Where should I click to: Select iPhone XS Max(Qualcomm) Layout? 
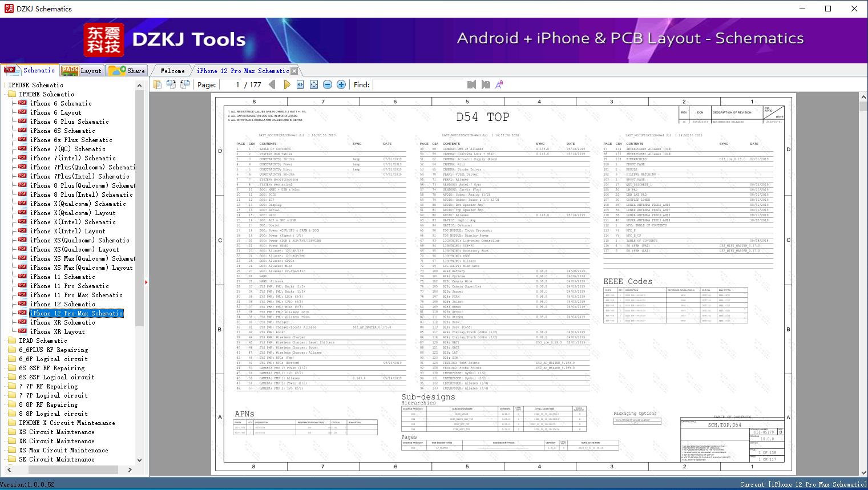pos(81,268)
